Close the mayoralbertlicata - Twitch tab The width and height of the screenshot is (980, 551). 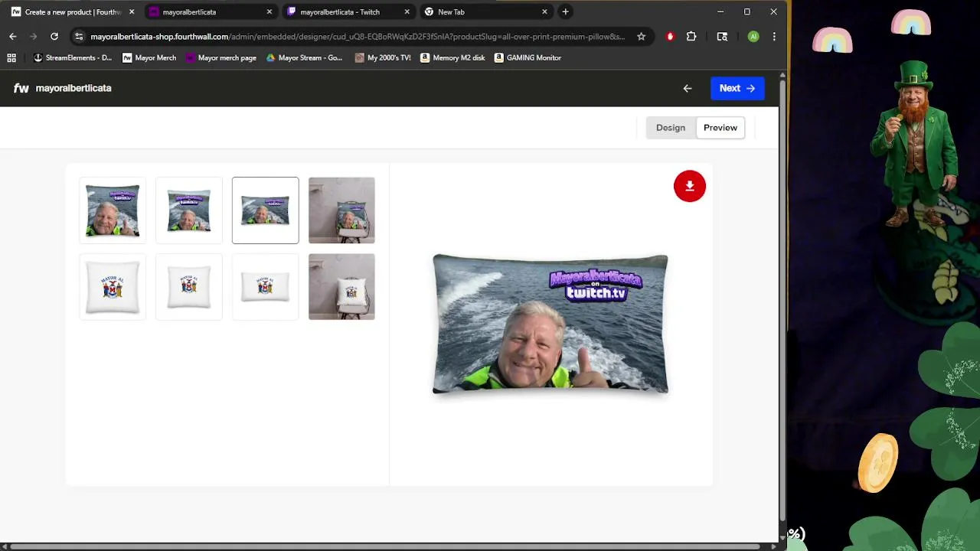[407, 11]
